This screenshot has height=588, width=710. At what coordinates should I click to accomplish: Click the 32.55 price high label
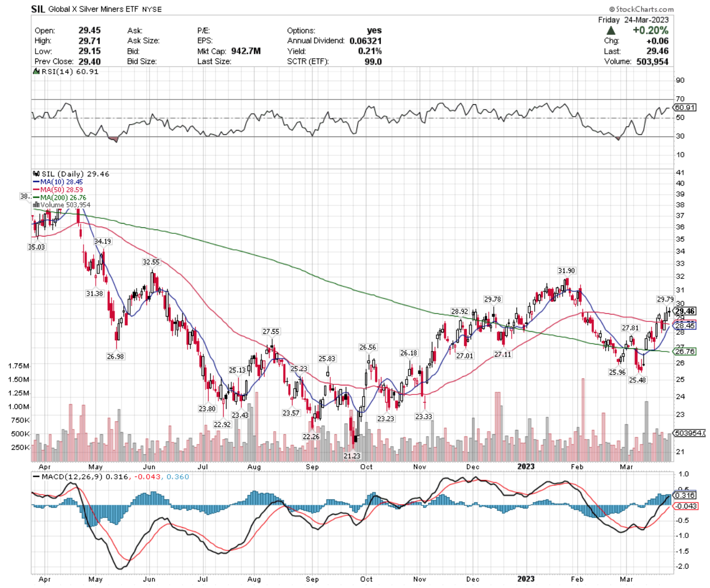[151, 262]
